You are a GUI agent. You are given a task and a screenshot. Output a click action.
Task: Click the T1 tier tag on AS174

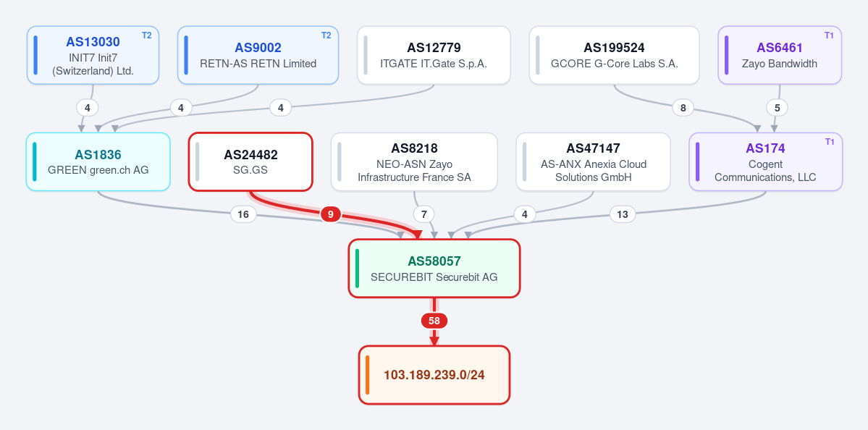[829, 142]
